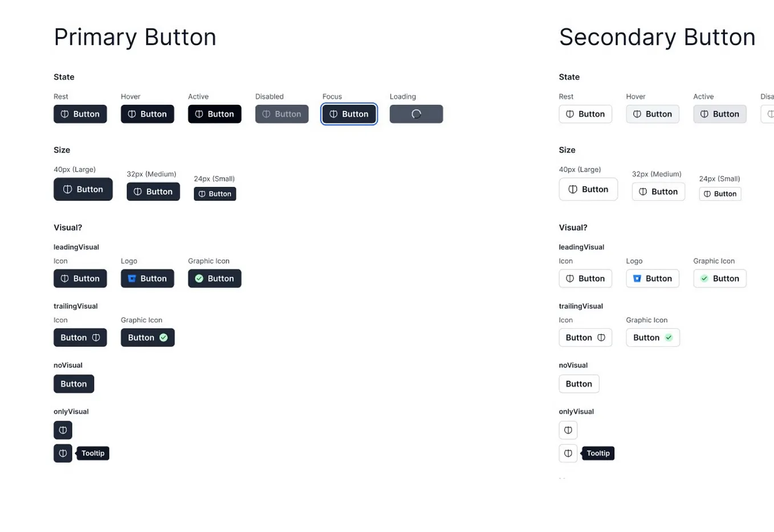Click the secondary icon button next to Tooltip
The width and height of the screenshot is (774, 532).
click(x=568, y=453)
